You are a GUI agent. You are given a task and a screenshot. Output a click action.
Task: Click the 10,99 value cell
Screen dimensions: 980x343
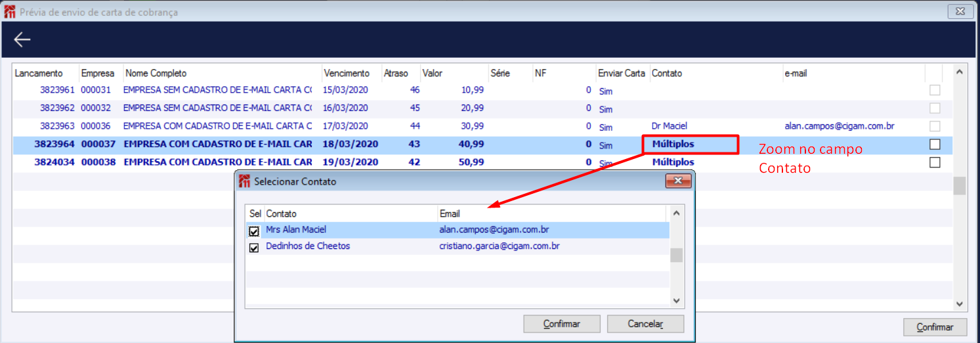coord(473,90)
